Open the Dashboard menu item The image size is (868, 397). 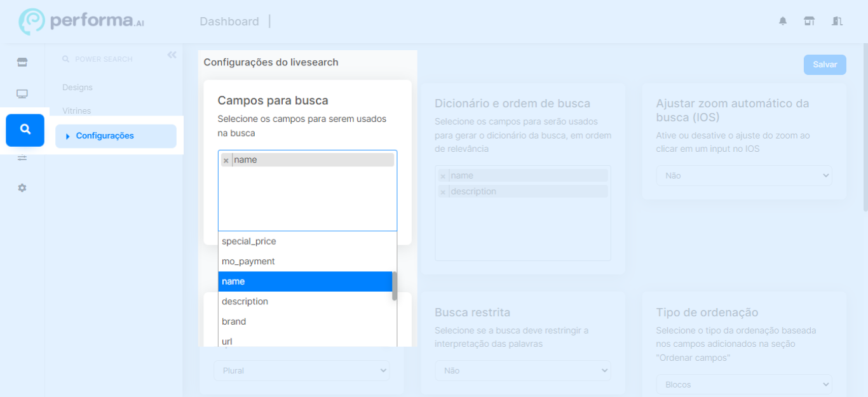[x=229, y=21]
